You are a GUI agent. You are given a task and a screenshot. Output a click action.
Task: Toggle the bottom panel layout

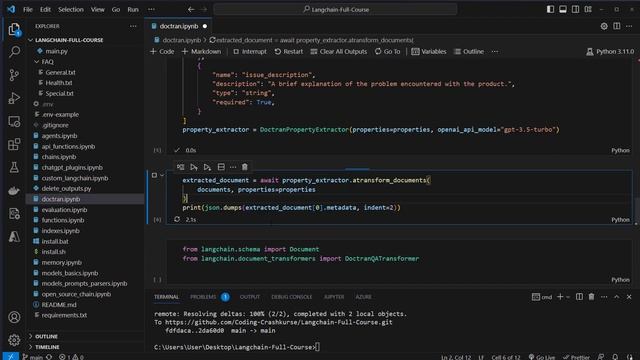pyautogui.click(x=563, y=9)
